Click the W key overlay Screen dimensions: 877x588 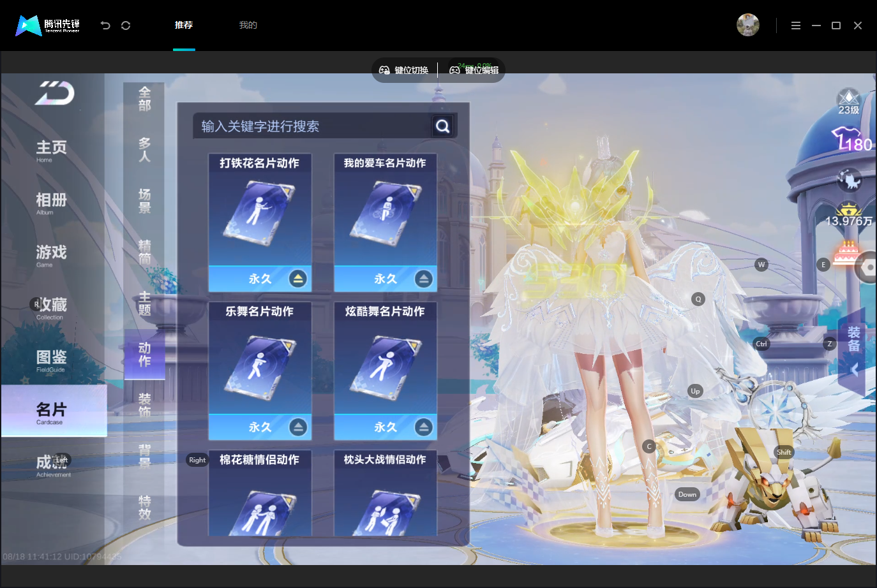pyautogui.click(x=761, y=265)
